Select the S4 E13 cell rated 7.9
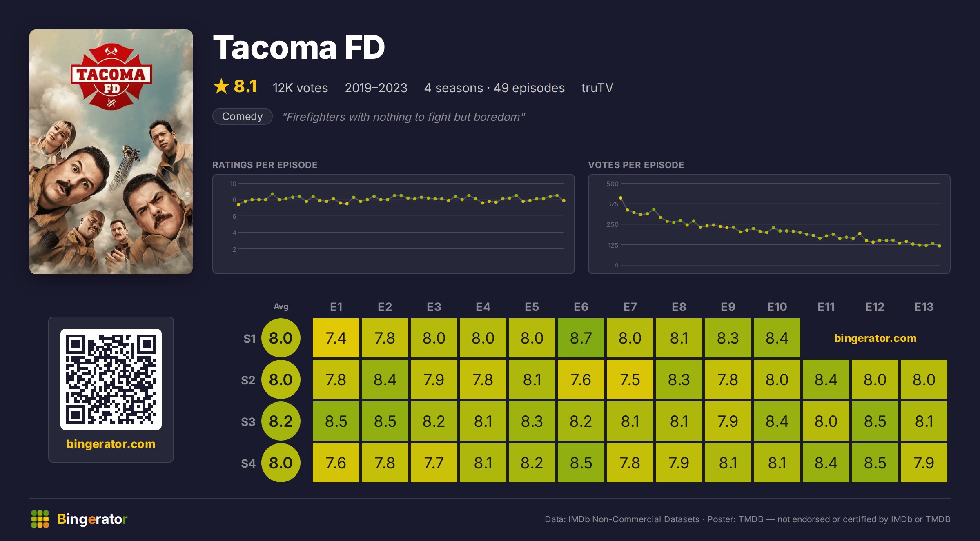The width and height of the screenshot is (980, 541). point(924,463)
